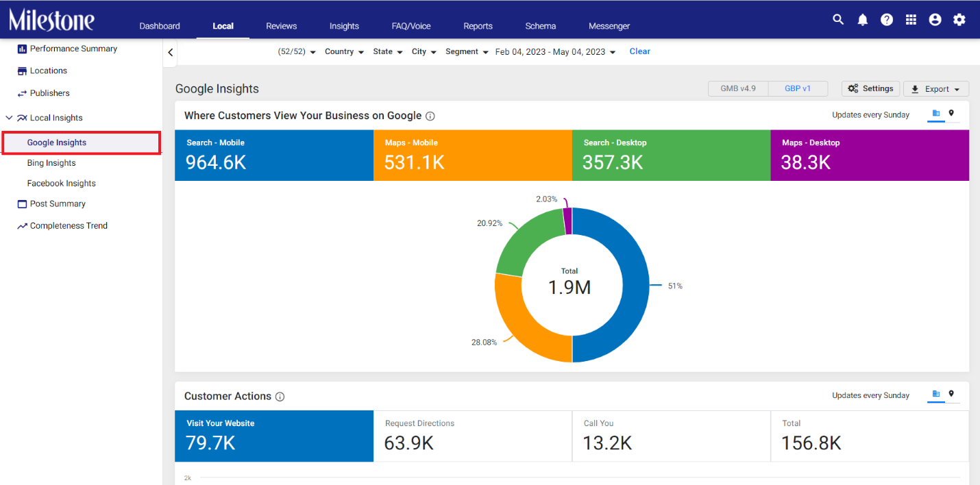The height and width of the screenshot is (485, 980).
Task: Click the Completeness Trend line icon
Action: [22, 226]
